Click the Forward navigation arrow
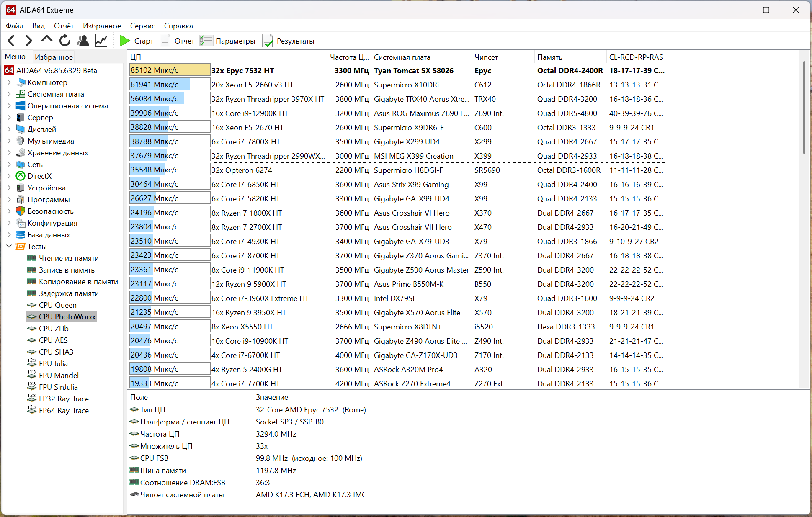Image resolution: width=812 pixels, height=517 pixels. pos(28,41)
